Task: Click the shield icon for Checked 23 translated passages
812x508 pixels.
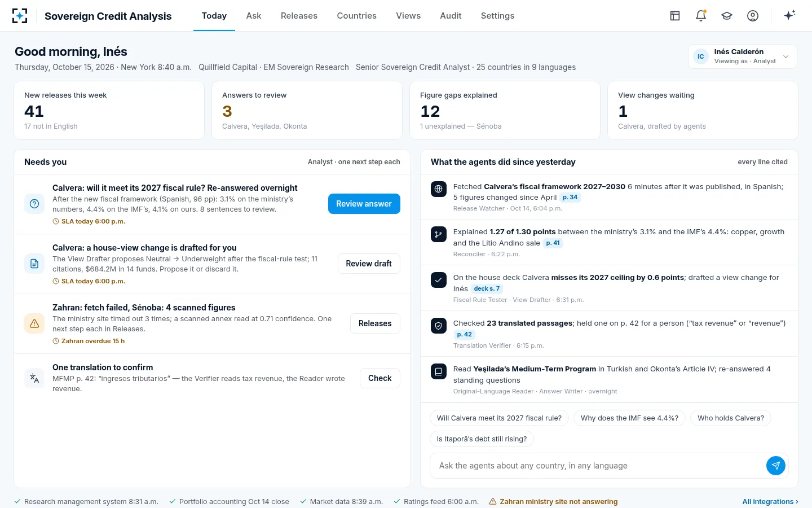Action: 439,326
